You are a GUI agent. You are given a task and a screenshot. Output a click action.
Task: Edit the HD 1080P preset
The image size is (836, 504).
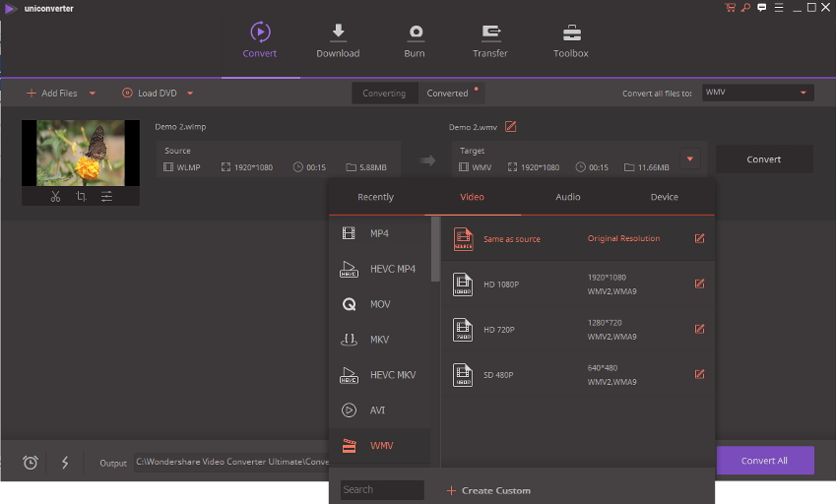click(x=699, y=283)
